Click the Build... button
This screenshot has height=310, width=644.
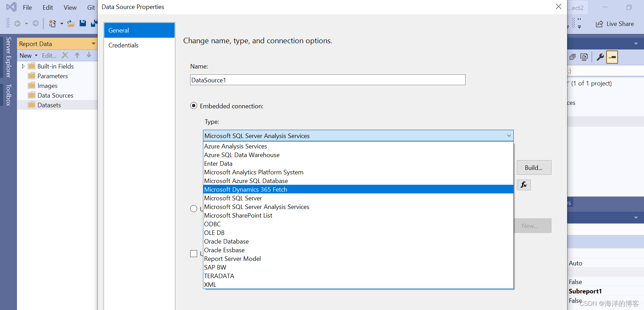pos(534,167)
